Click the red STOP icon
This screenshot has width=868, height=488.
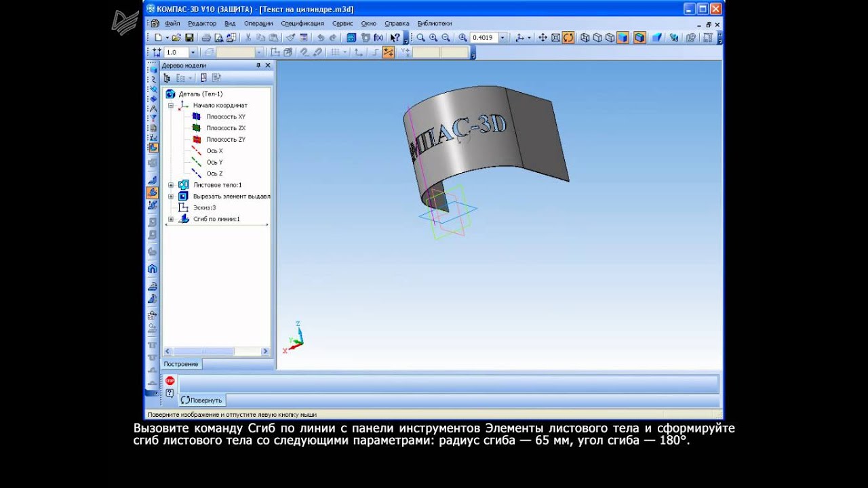tap(170, 381)
